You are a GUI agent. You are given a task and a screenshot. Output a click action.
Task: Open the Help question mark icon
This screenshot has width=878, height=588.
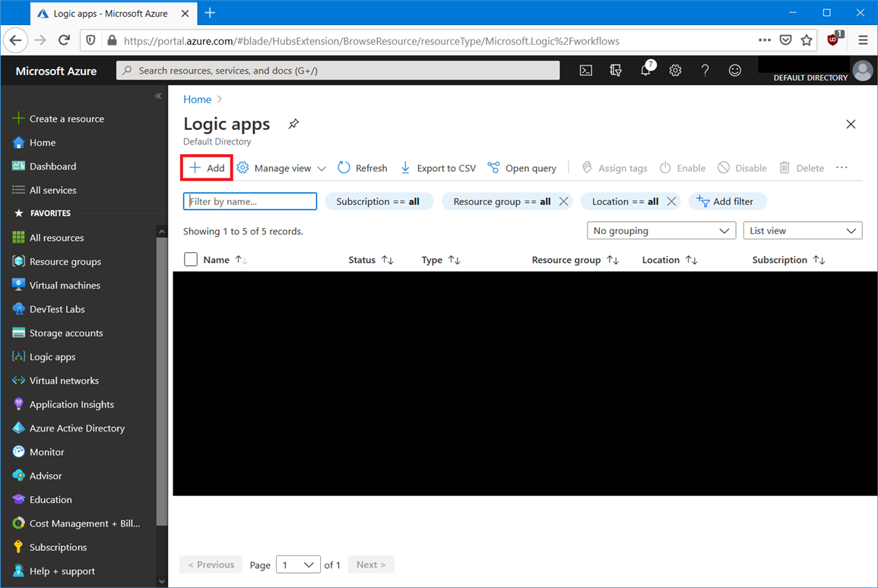[705, 71]
